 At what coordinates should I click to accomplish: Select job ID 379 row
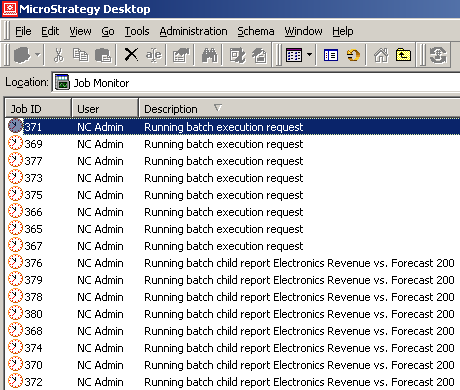coord(233,280)
